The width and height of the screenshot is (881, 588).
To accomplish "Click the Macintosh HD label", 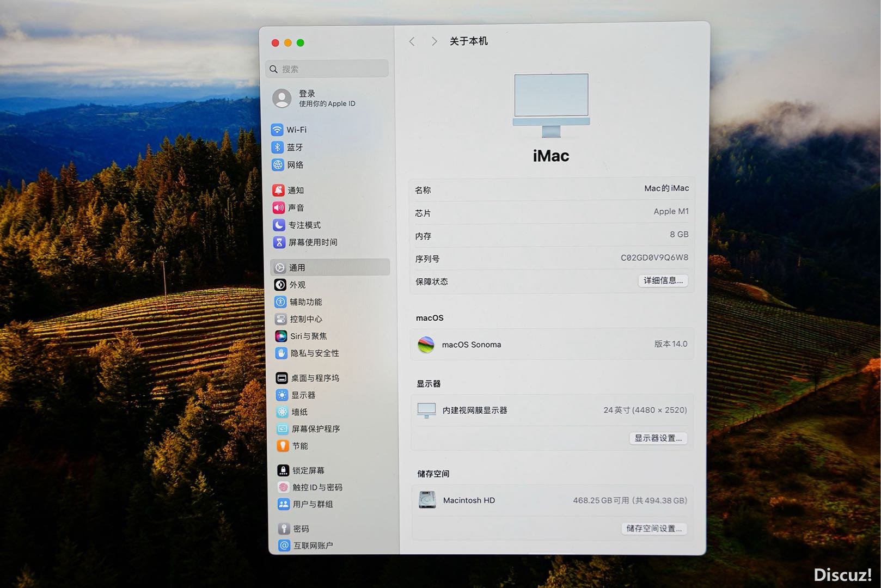I will pyautogui.click(x=469, y=500).
